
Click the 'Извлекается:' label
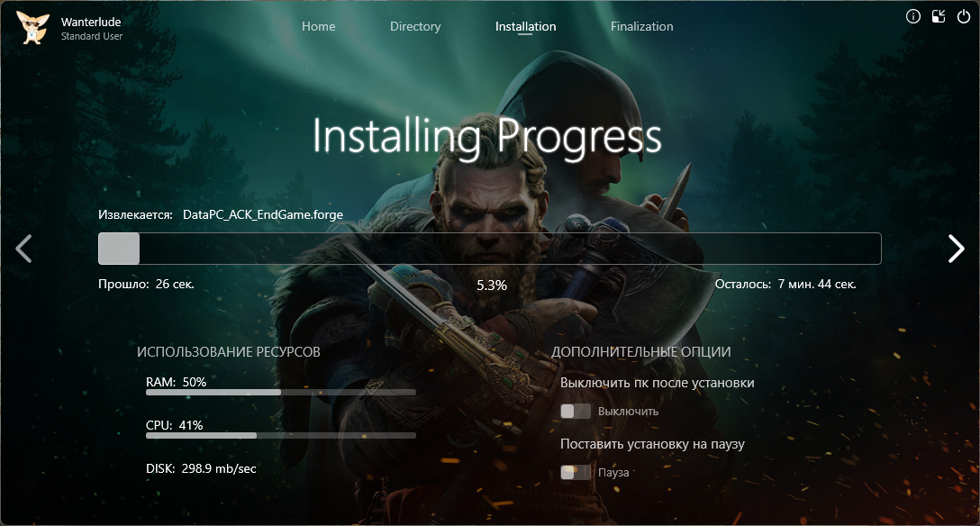click(x=136, y=215)
